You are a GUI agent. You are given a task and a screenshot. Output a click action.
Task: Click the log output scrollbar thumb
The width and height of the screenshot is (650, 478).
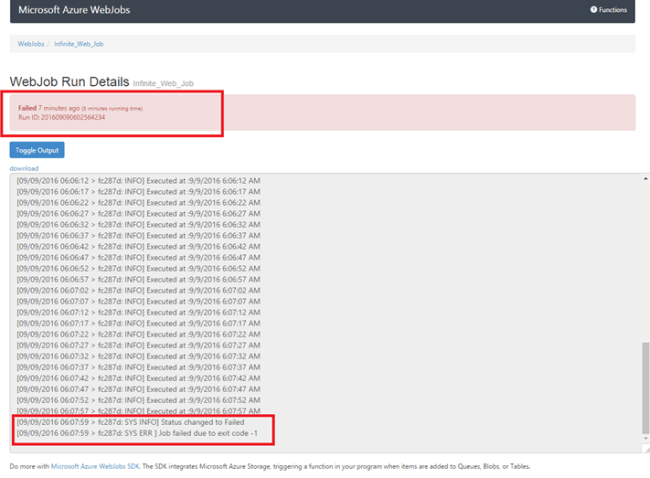[x=645, y=388]
